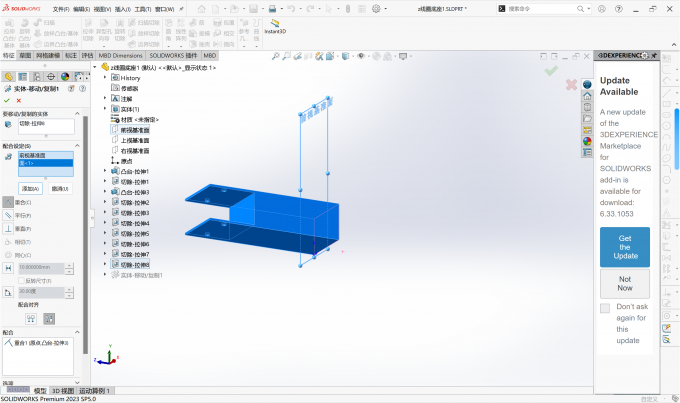Collapse the Bodies to Move section
Screen dimensions: 680x403
click(78, 114)
